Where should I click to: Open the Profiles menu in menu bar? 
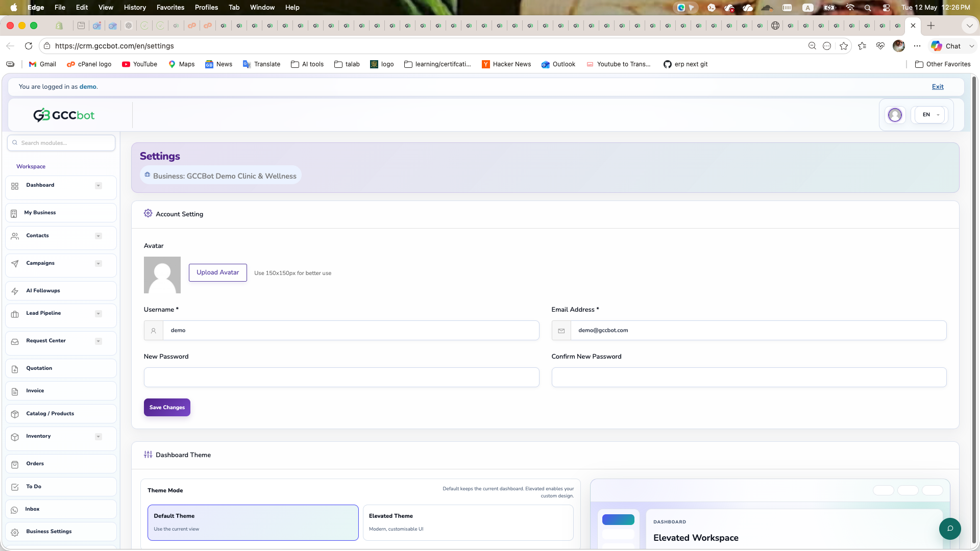click(x=206, y=8)
